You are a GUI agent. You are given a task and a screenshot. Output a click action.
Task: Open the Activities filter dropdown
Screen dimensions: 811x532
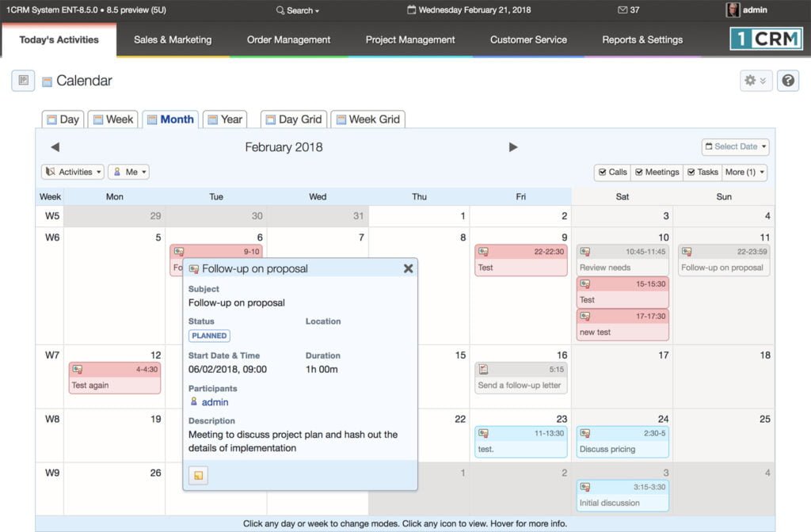coord(72,172)
